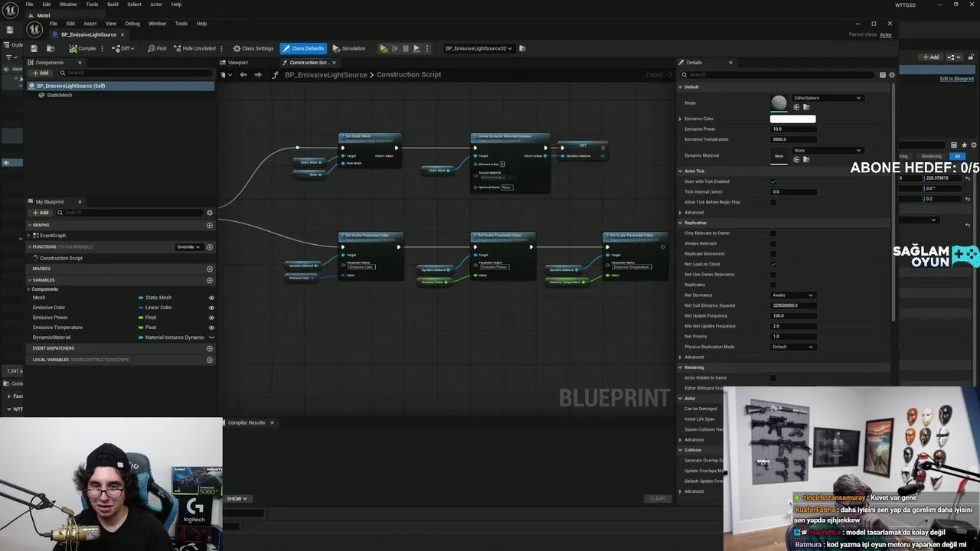Click Class Defaults button
This screenshot has height=551, width=980.
[x=303, y=48]
